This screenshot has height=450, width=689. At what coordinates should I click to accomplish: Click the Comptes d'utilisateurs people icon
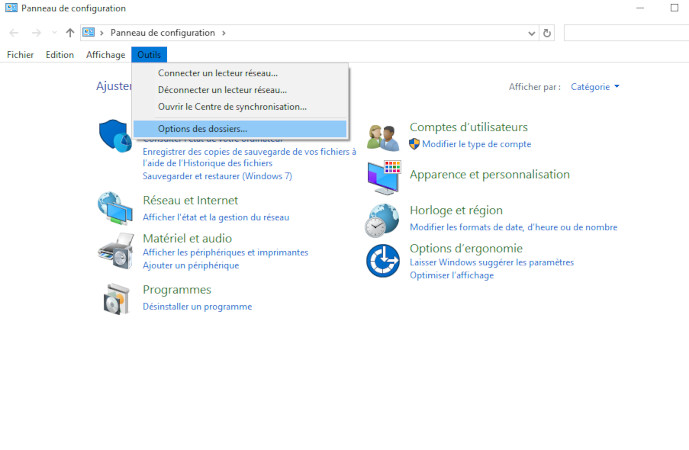point(383,138)
